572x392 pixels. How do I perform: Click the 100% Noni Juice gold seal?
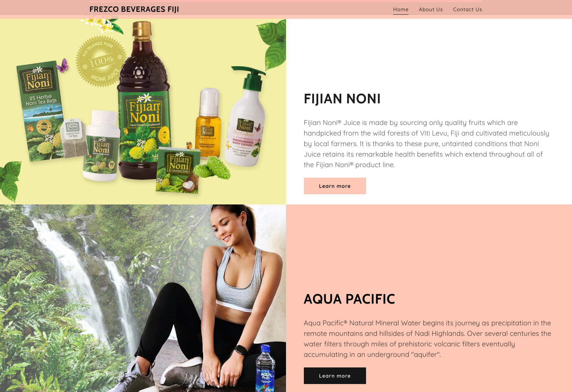(x=101, y=61)
